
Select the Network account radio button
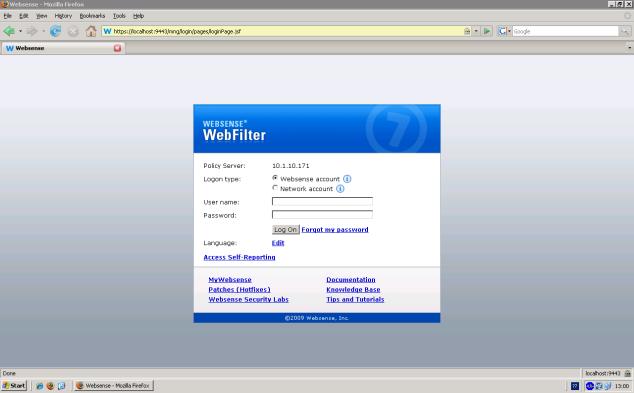(275, 188)
